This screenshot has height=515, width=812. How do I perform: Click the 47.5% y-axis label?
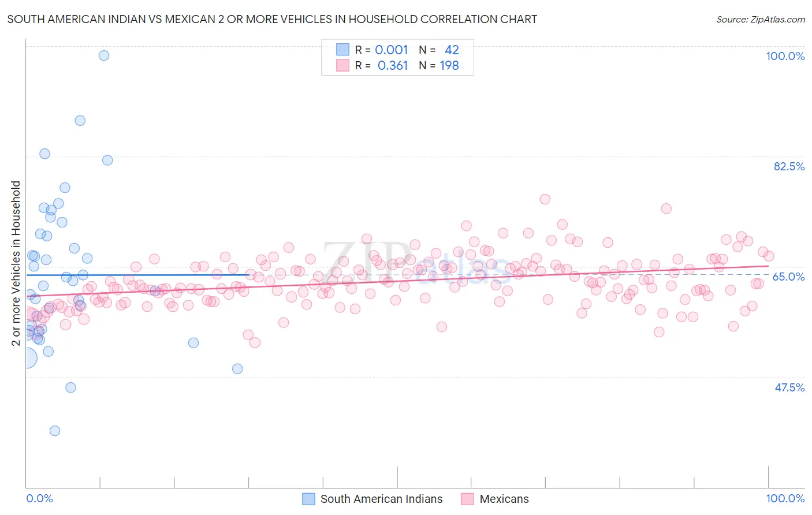[789, 387]
